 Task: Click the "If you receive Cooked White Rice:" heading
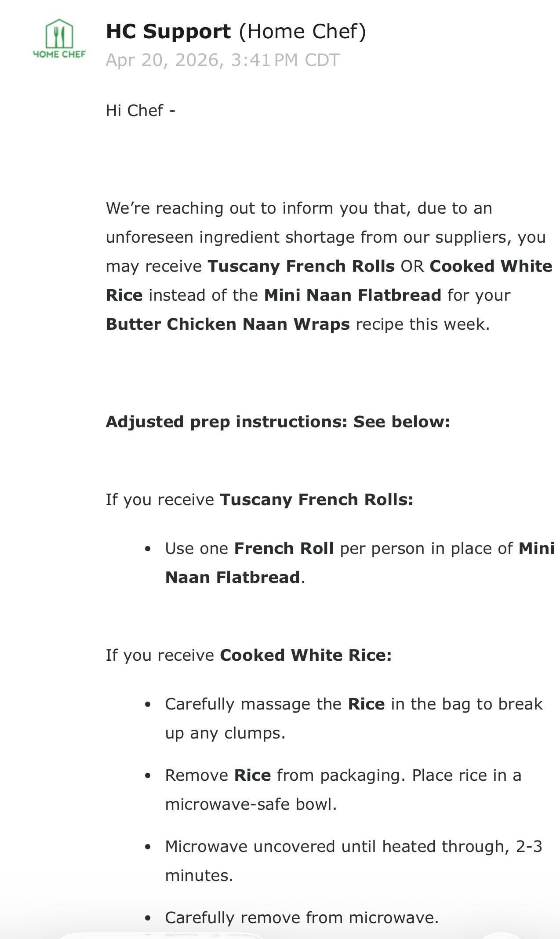(248, 655)
